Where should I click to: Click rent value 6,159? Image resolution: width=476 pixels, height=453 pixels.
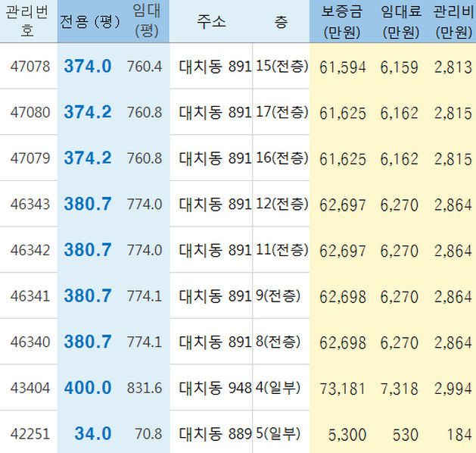coord(400,67)
